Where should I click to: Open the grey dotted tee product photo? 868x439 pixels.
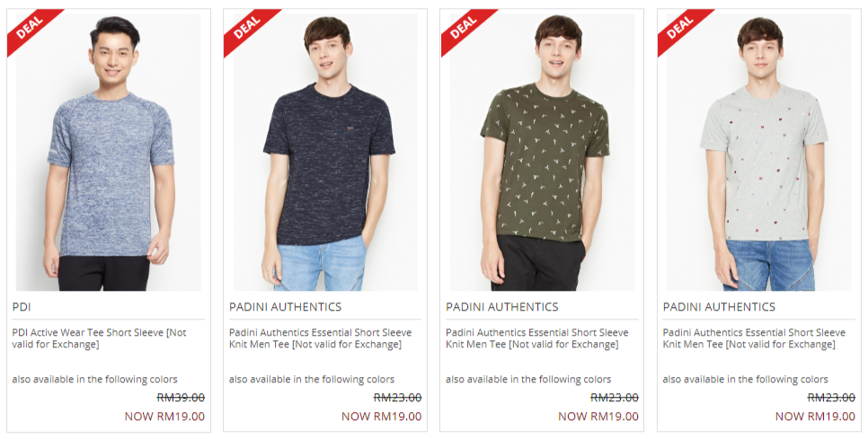pos(759,152)
